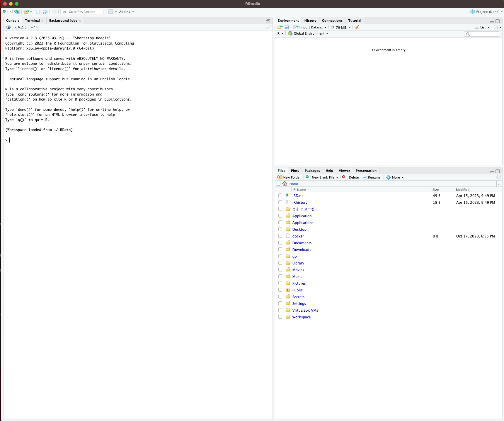Click the Open File folder icon

(x=26, y=12)
